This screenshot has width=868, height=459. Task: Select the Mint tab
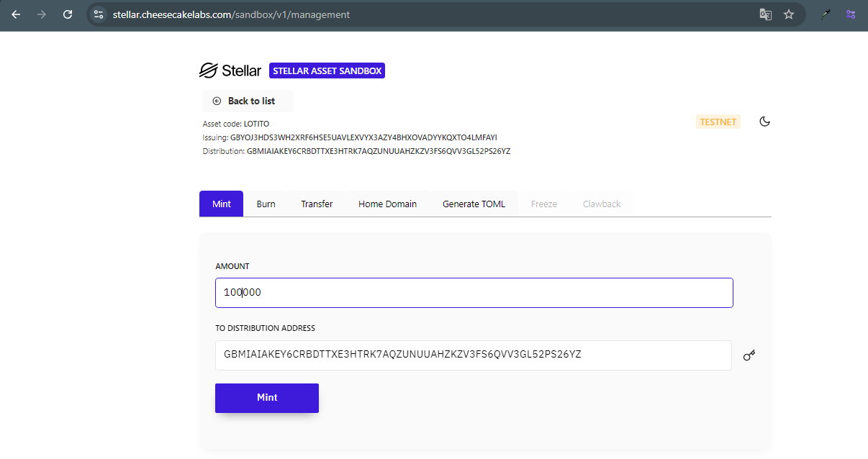[222, 204]
